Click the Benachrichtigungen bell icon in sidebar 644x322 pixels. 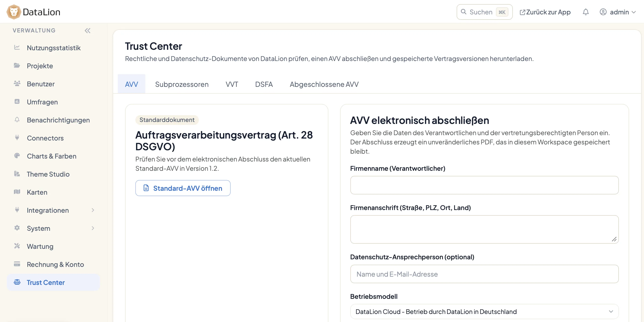coord(17,120)
